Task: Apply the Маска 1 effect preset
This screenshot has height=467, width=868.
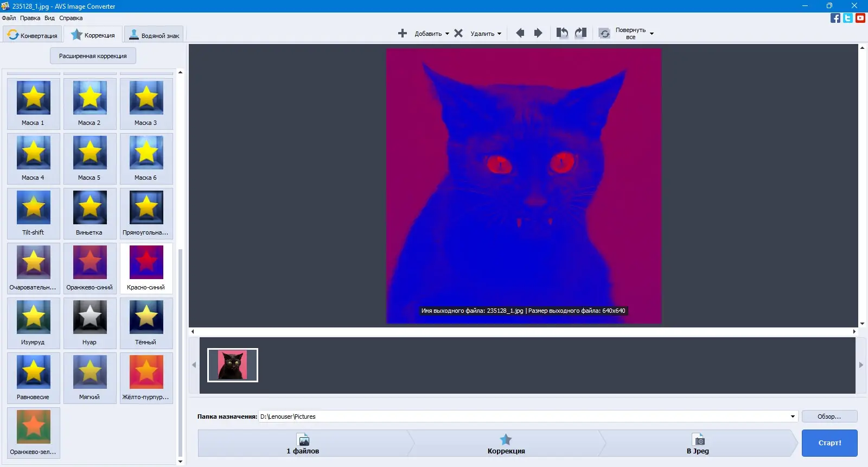Action: click(34, 104)
